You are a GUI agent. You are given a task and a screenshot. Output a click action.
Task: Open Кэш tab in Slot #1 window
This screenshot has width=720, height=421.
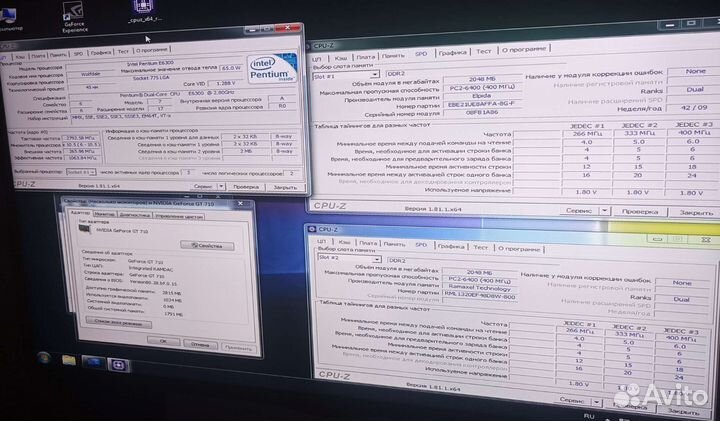coord(341,58)
